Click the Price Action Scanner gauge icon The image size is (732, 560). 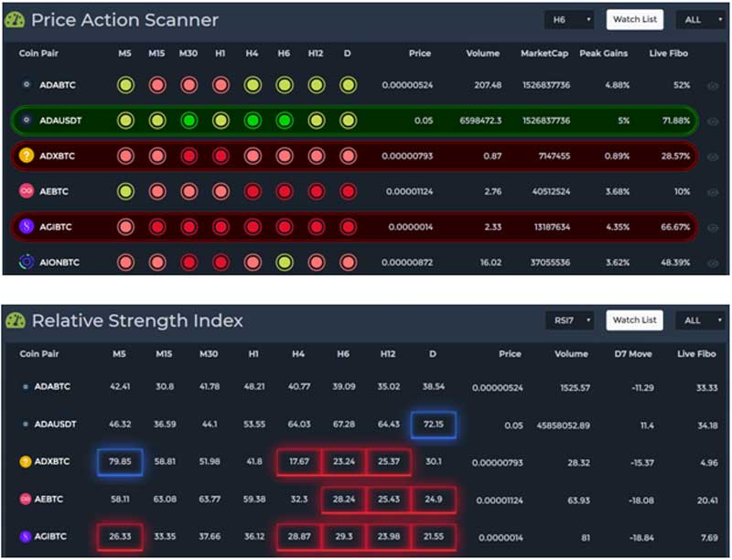tap(16, 19)
